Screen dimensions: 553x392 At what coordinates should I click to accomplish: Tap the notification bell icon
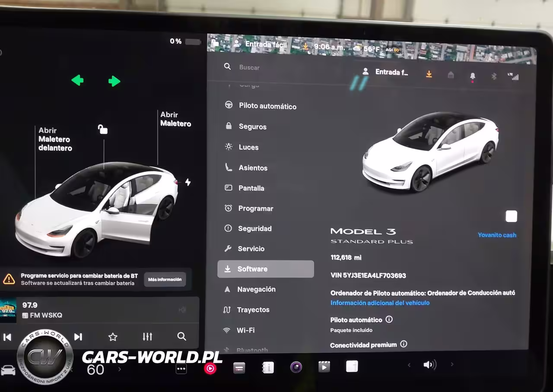pos(472,76)
